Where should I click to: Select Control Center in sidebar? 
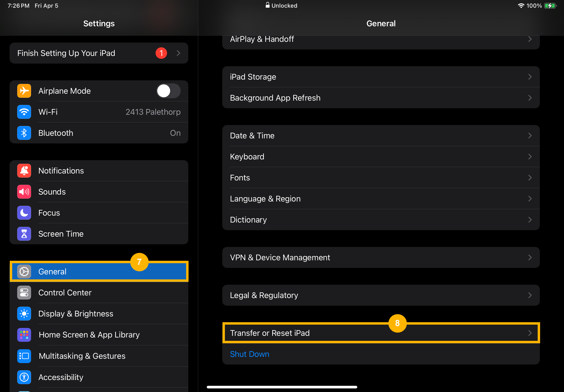coord(99,293)
